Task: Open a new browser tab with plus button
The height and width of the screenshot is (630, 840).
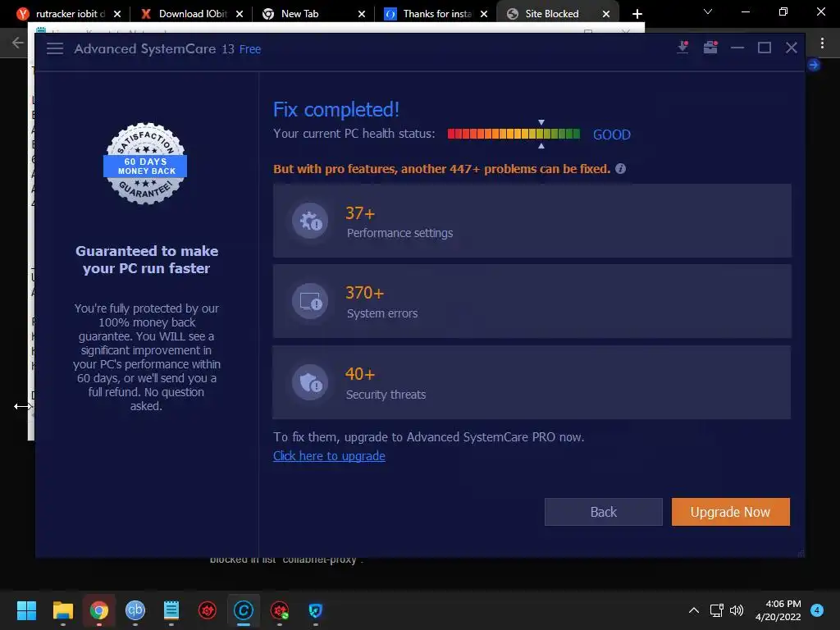Action: click(x=637, y=14)
